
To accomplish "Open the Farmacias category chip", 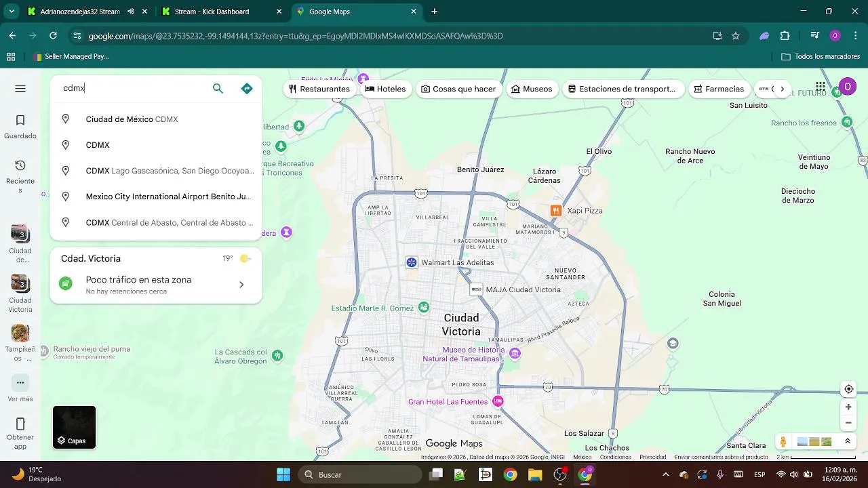I will tap(719, 89).
